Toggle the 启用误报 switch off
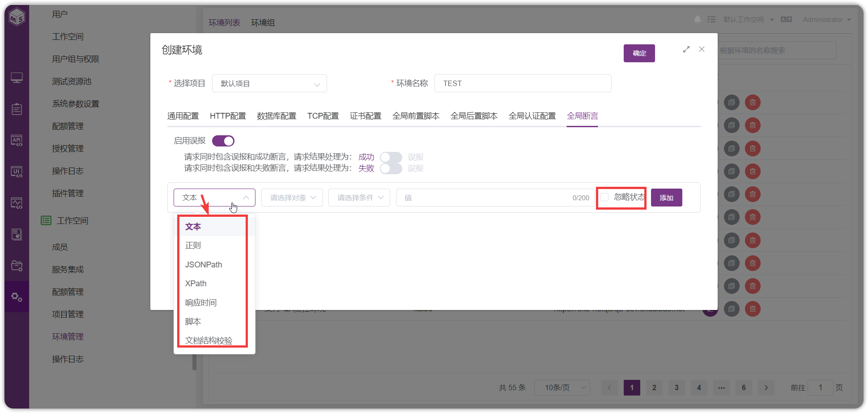This screenshot has width=868, height=413. click(223, 141)
